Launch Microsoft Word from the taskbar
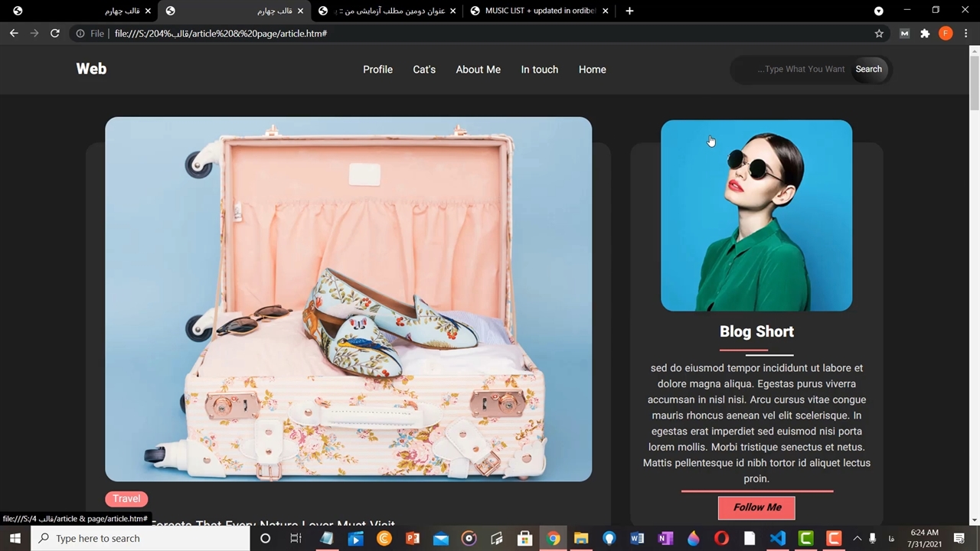980x551 pixels. (x=637, y=539)
